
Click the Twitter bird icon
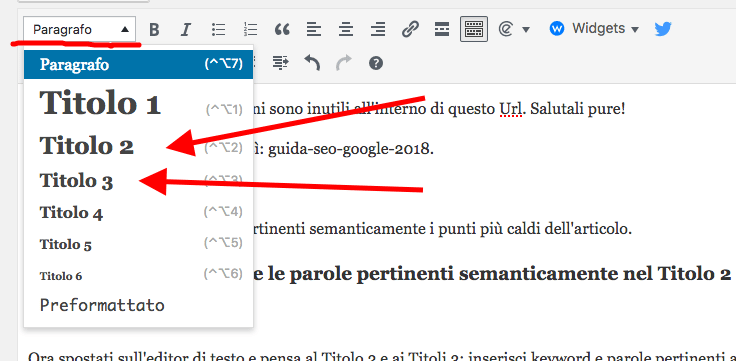(663, 29)
